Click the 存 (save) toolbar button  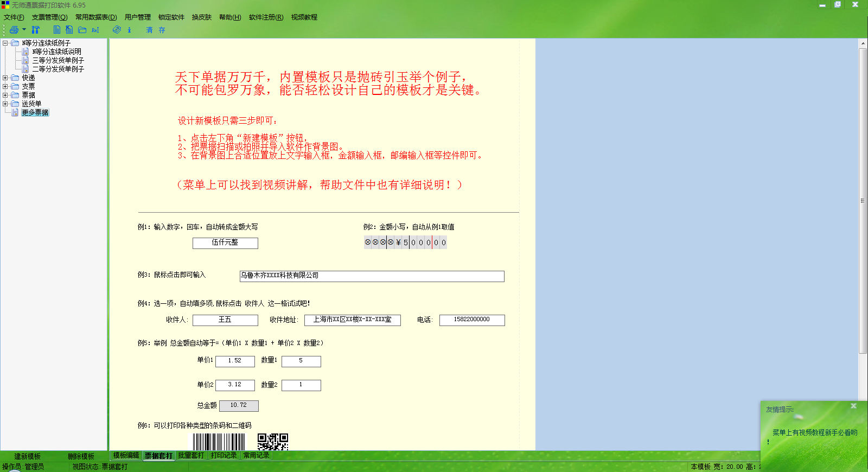[162, 30]
